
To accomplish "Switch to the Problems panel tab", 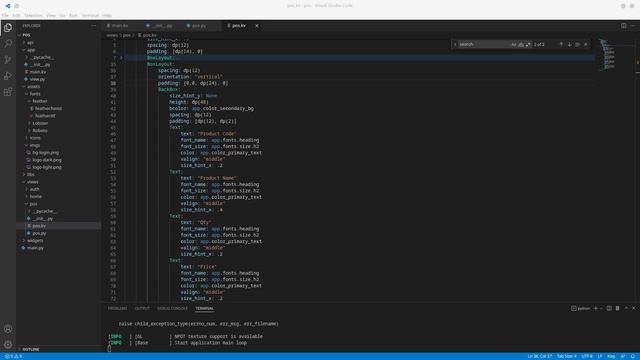I will (x=118, y=309).
